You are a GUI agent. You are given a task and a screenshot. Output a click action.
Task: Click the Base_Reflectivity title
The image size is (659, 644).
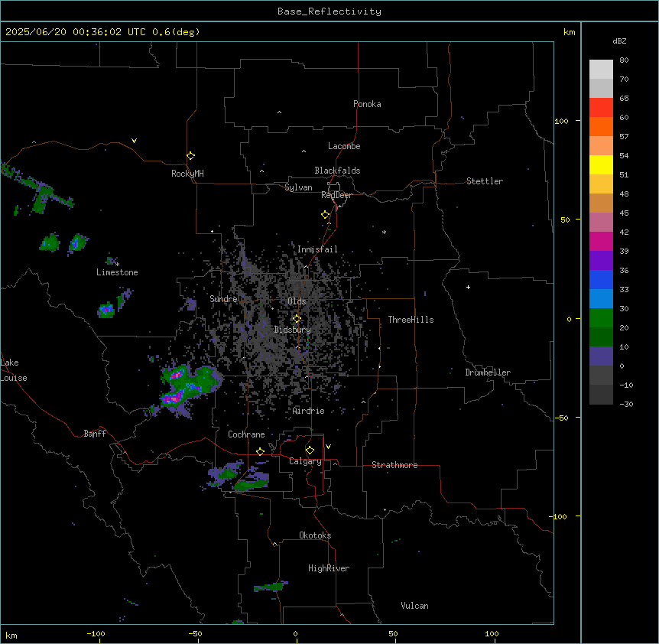pyautogui.click(x=329, y=11)
